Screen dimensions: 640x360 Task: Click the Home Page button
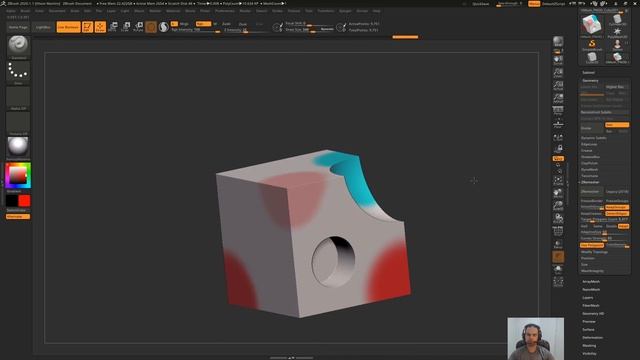[18, 27]
